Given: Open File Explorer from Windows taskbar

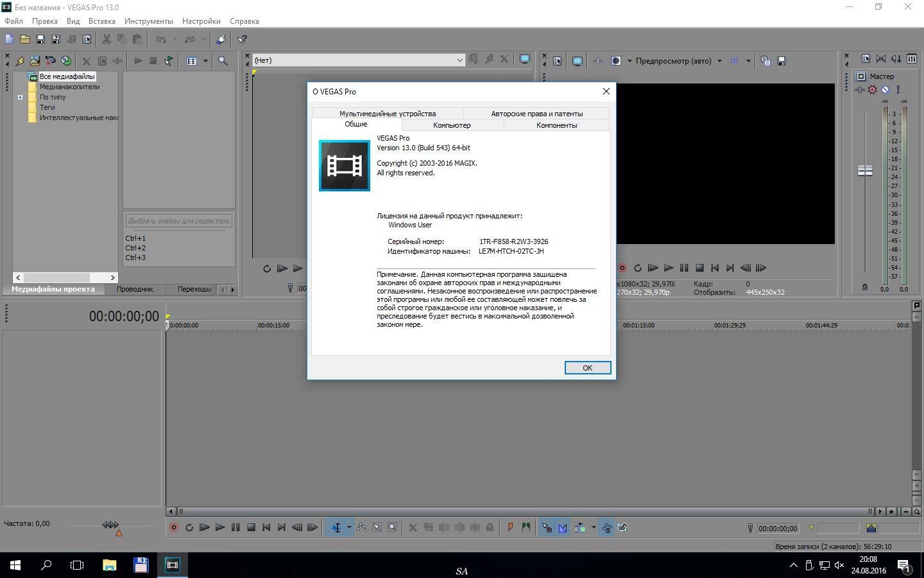Looking at the screenshot, I should (110, 565).
